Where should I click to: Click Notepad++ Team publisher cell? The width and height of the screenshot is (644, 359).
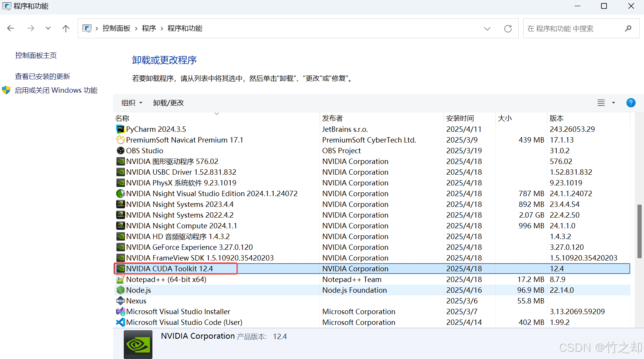[352, 279]
